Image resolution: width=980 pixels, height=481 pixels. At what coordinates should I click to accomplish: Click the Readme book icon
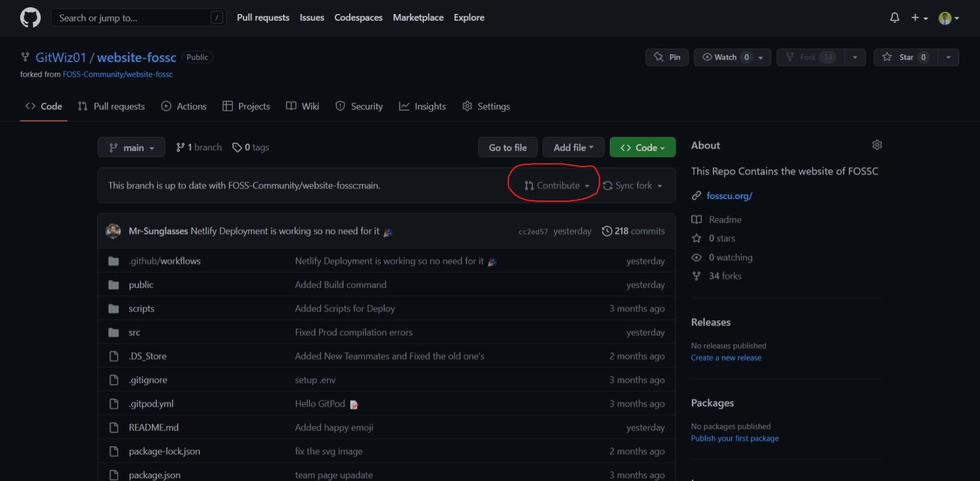click(696, 220)
